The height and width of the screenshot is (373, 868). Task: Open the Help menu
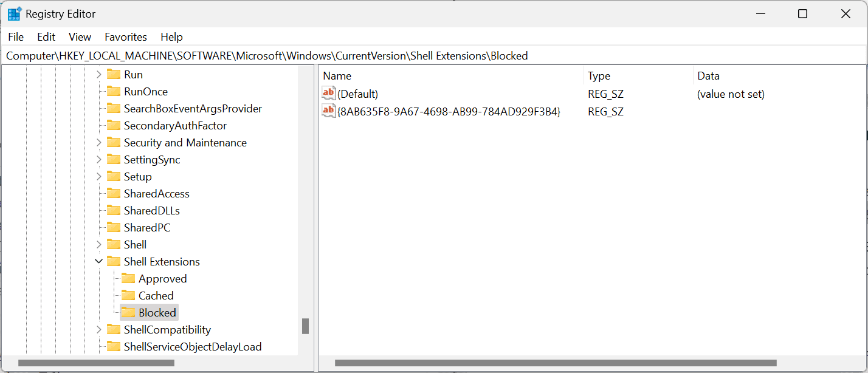(171, 37)
